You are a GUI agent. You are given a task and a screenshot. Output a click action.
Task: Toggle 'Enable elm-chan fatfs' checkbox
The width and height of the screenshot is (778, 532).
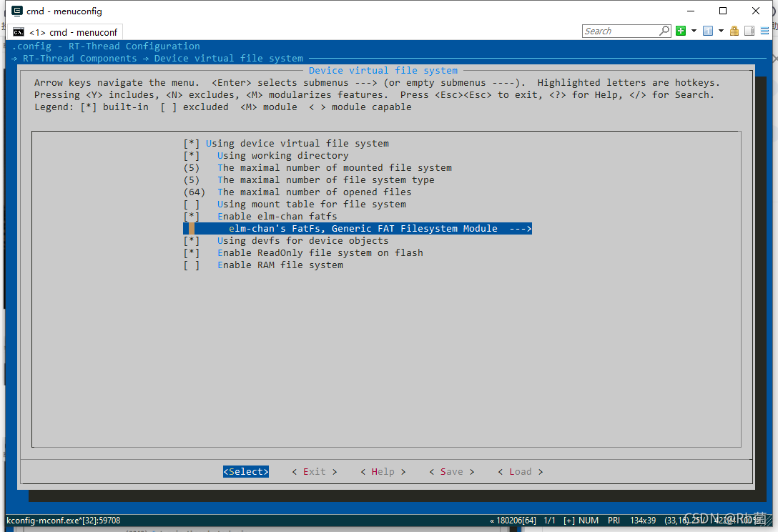pyautogui.click(x=192, y=217)
